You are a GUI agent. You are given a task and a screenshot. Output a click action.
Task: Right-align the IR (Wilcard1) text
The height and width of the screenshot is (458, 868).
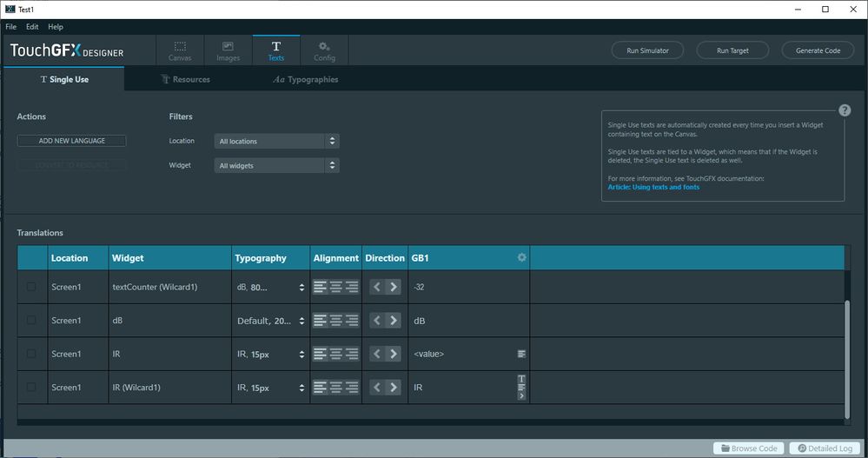pyautogui.click(x=352, y=388)
